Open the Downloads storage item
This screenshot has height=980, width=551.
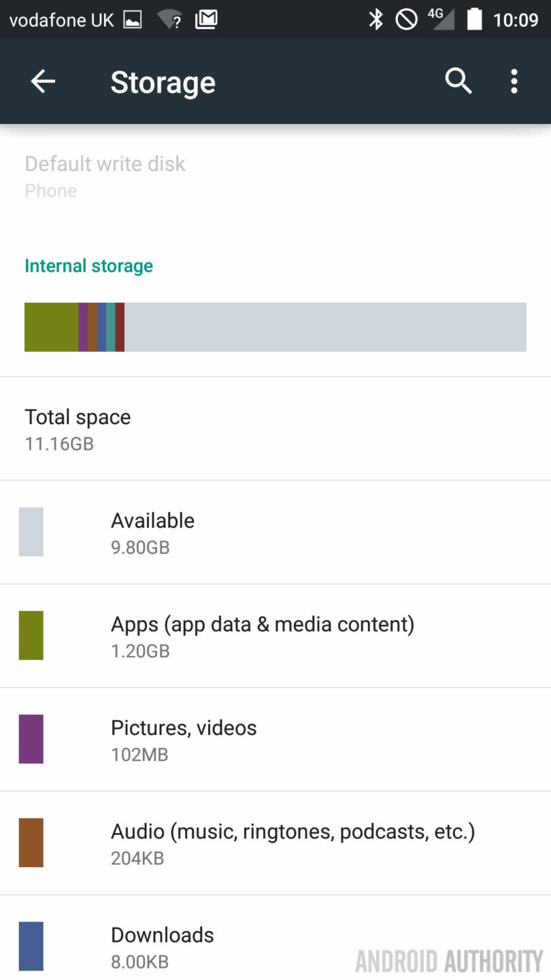[x=275, y=947]
